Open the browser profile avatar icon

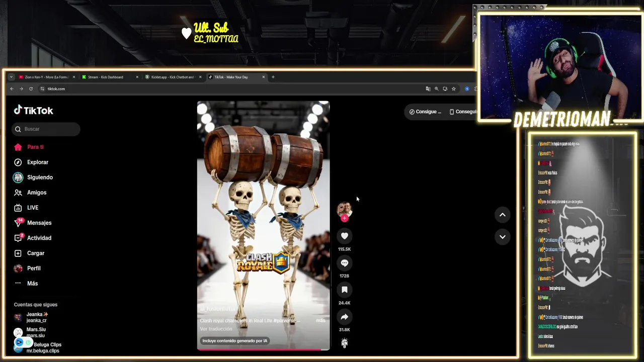point(467,88)
